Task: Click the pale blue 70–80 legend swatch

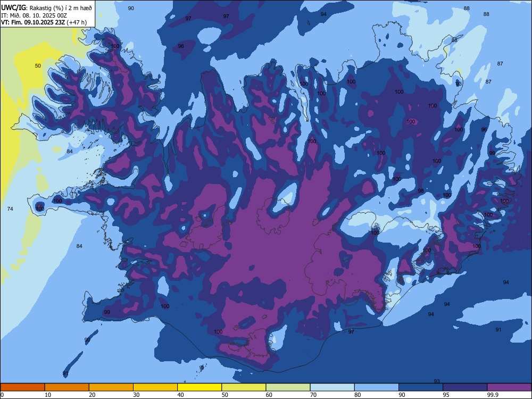Action: (x=332, y=387)
